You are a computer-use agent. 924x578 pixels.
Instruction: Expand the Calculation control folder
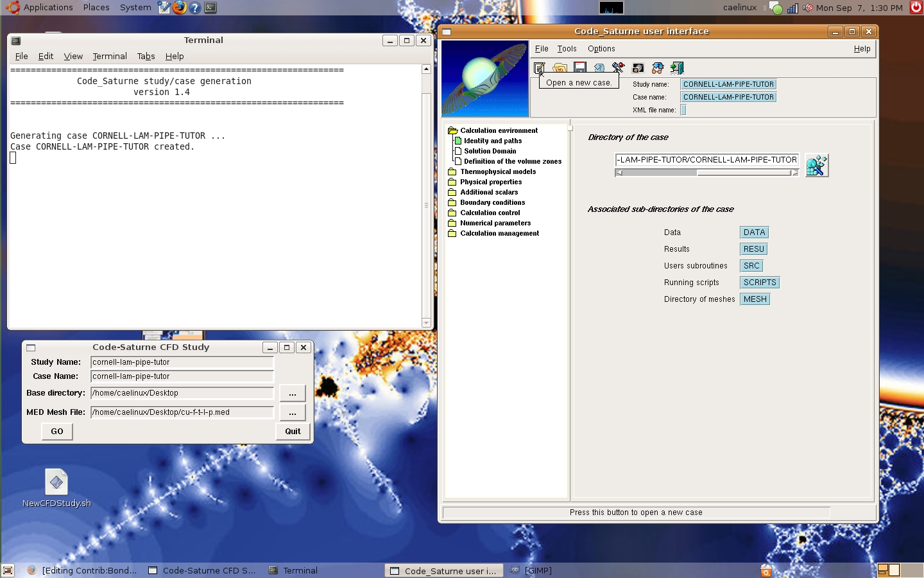[452, 213]
